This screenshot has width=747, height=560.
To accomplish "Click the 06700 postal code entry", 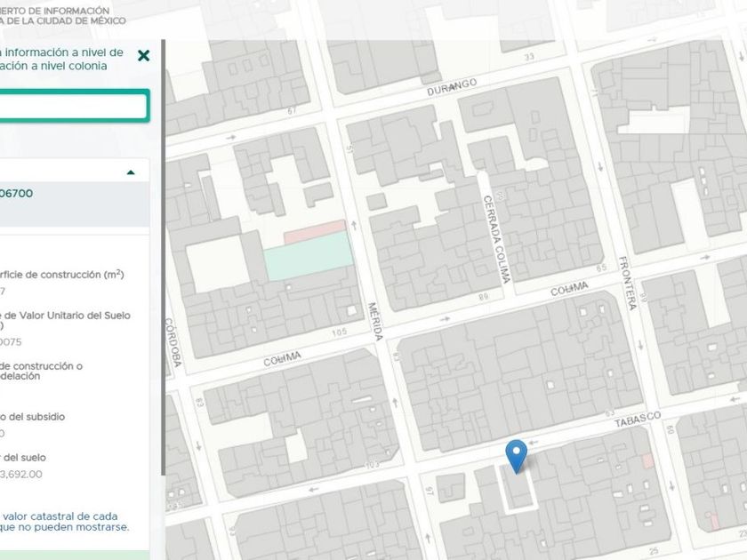I will (20, 193).
